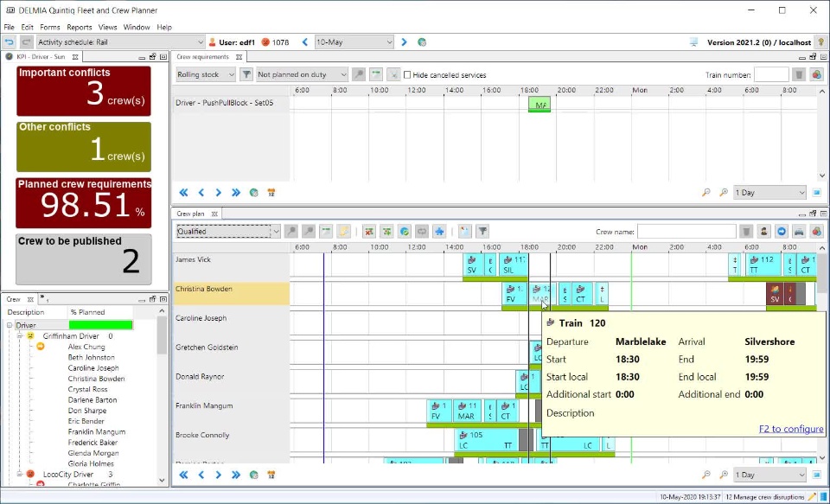Click the trash icon beside Crew name field
This screenshot has width=830, height=504.
[x=746, y=232]
